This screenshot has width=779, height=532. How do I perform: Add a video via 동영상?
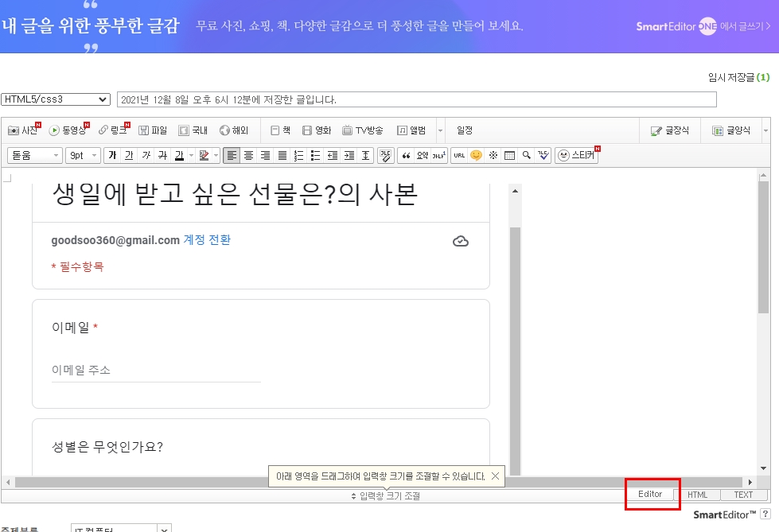coord(68,130)
